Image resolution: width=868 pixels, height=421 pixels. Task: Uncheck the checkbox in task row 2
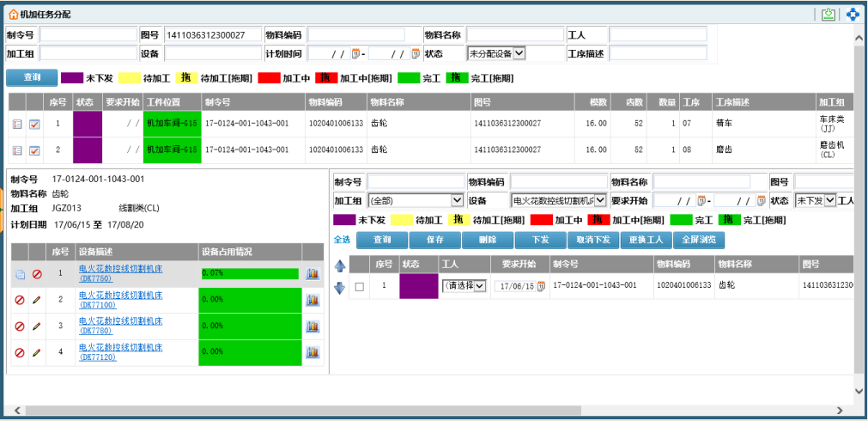[35, 150]
